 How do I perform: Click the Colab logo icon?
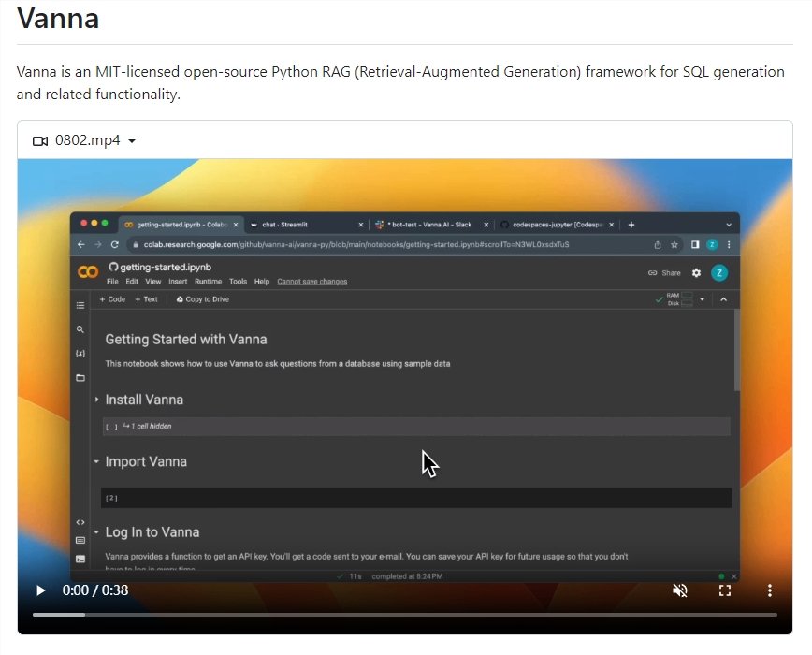[88, 272]
